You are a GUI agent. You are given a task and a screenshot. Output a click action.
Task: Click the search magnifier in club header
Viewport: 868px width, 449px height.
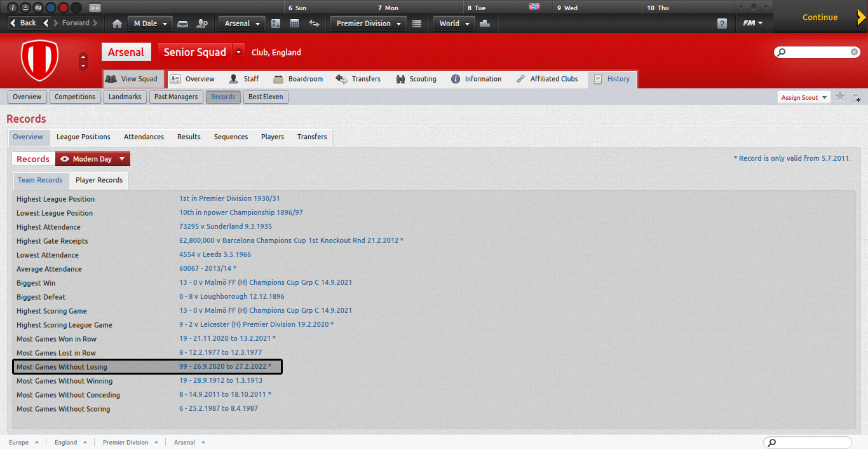782,52
